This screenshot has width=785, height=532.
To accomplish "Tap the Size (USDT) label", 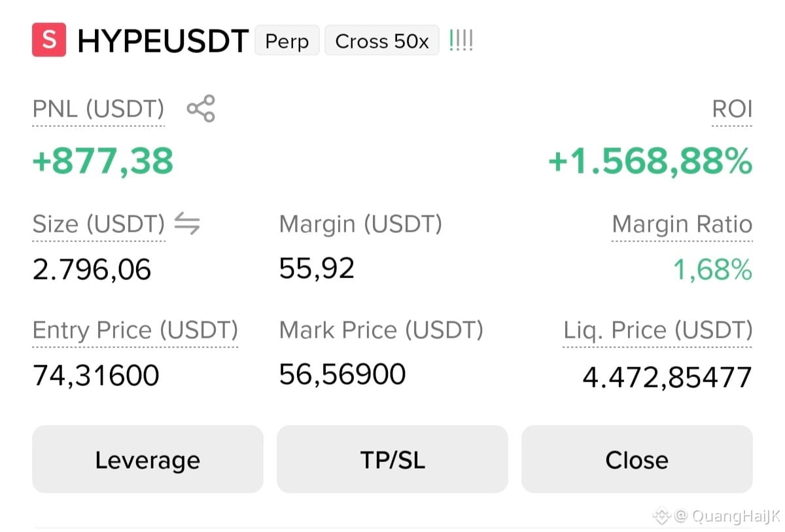I will tap(99, 225).
